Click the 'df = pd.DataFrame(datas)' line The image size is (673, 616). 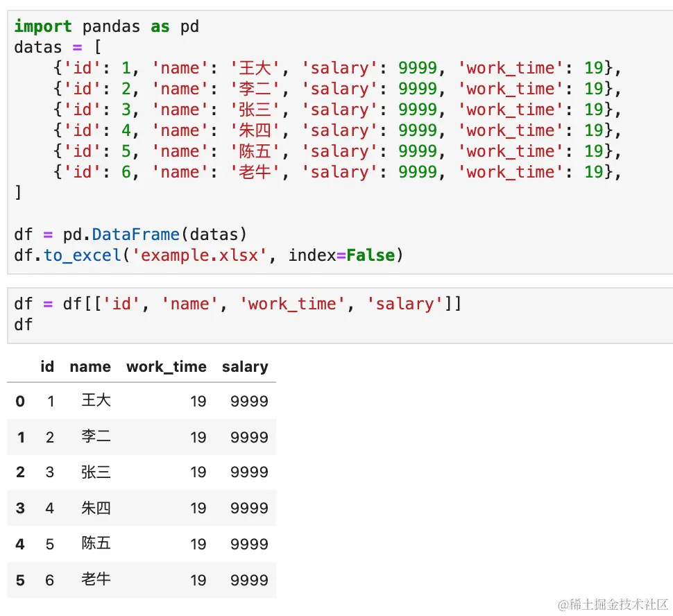[130, 234]
